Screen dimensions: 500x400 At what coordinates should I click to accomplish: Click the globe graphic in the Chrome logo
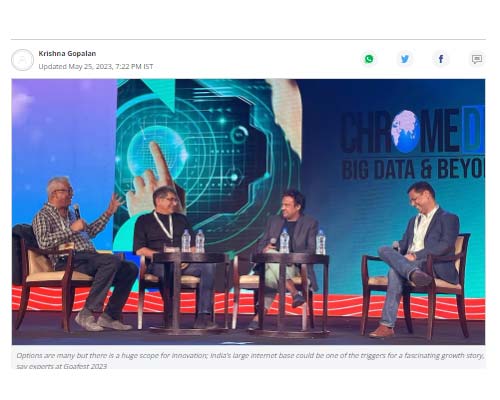(x=406, y=131)
